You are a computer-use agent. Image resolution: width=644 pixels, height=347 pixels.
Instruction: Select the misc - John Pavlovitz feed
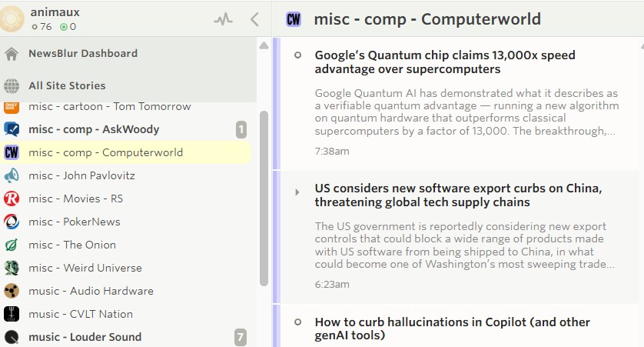(81, 175)
